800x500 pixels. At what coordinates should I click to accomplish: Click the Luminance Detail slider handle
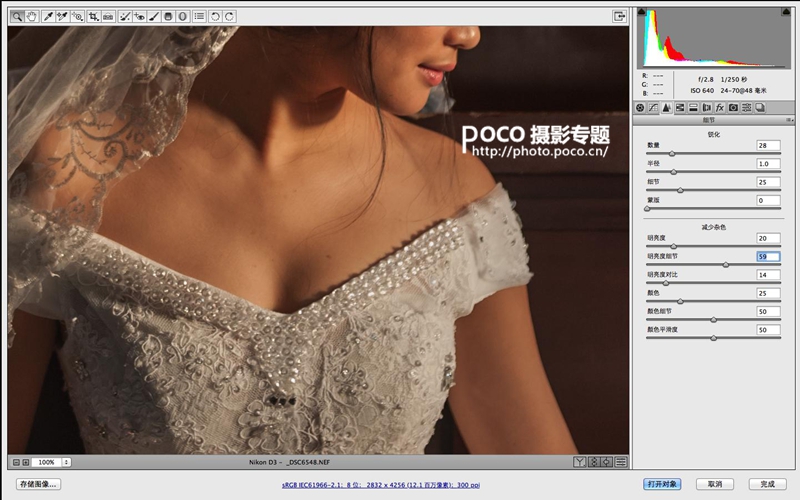pyautogui.click(x=726, y=265)
